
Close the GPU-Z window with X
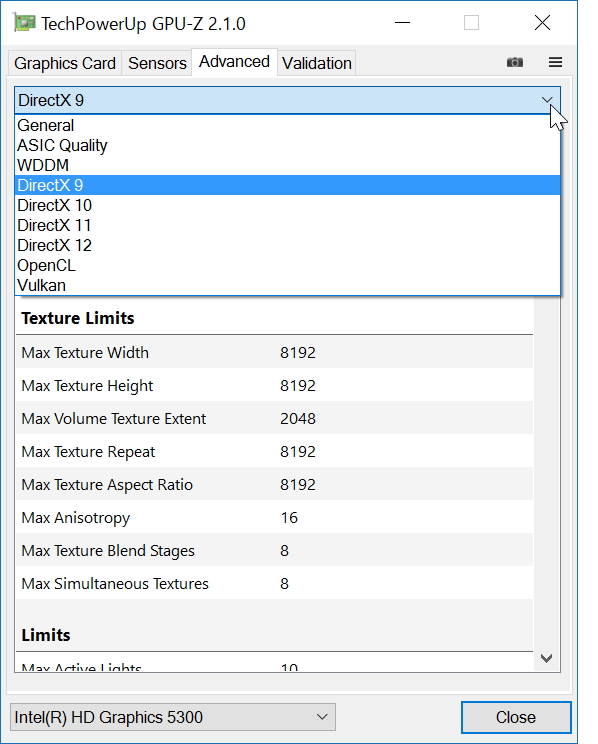(x=542, y=23)
